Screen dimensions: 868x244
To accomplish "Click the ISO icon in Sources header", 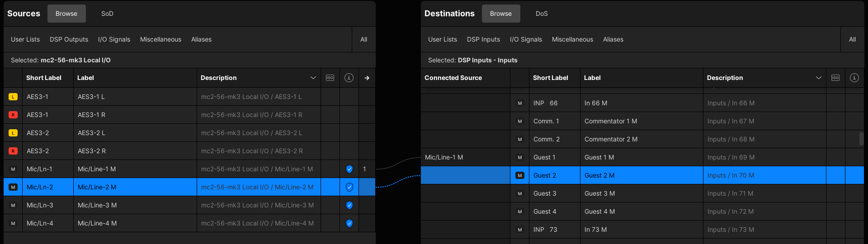I will 330,78.
